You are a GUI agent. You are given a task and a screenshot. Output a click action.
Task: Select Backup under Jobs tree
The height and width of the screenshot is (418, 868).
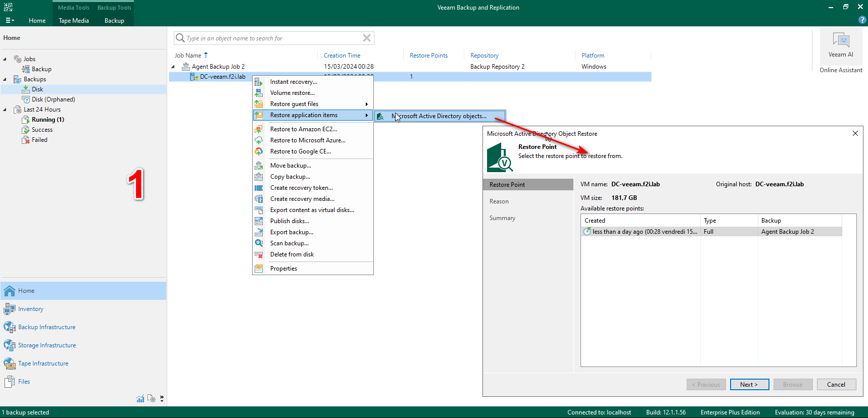click(41, 69)
